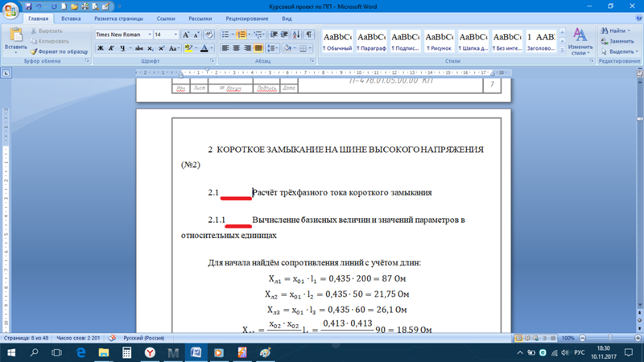Click the Русский (Россия) language indicator
Viewport: 644px width, 362px height.
click(x=144, y=338)
